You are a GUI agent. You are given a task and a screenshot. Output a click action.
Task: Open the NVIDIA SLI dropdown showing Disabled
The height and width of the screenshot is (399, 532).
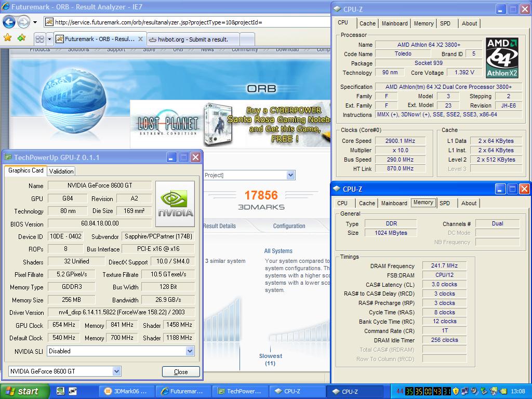coord(121,351)
